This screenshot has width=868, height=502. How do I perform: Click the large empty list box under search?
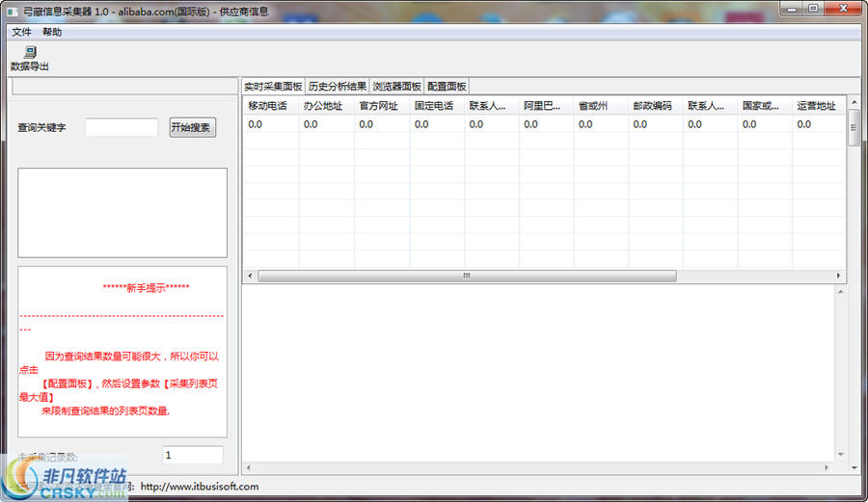pyautogui.click(x=122, y=213)
